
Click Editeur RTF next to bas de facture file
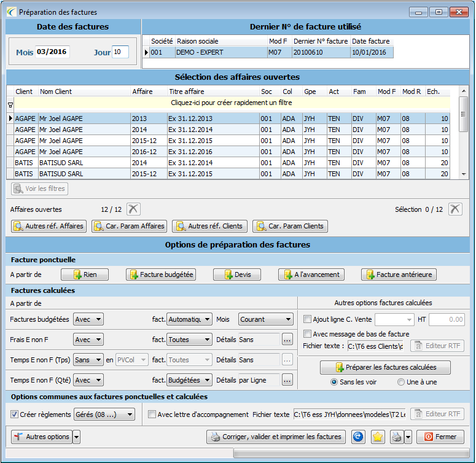tap(437, 346)
